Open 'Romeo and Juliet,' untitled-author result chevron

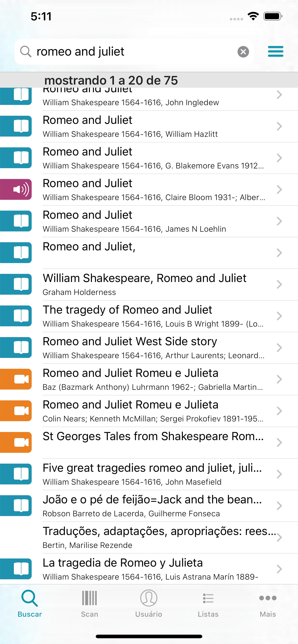[x=279, y=253]
